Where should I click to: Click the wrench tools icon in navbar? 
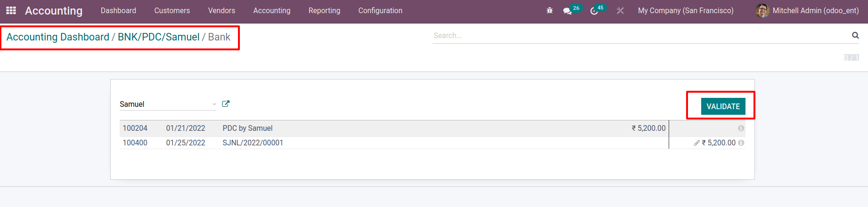click(620, 10)
